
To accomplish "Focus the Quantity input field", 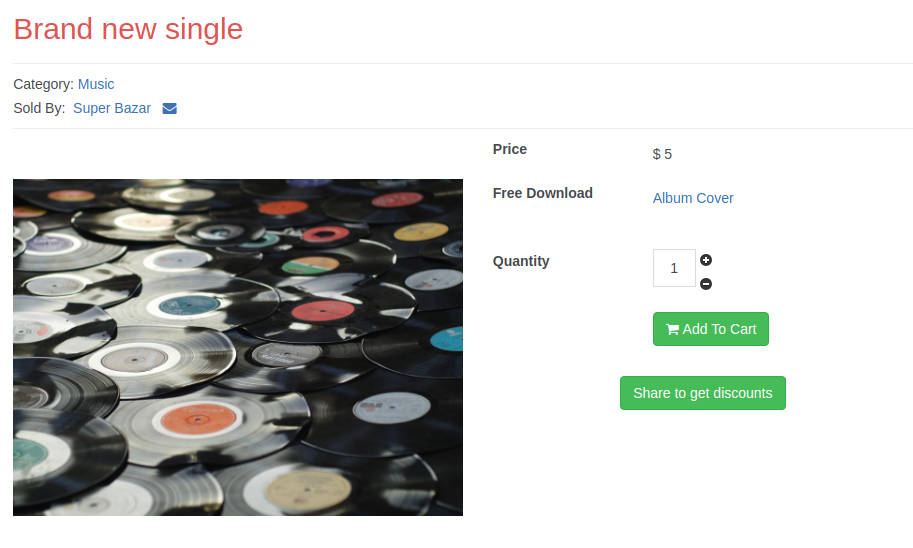I will click(x=674, y=268).
